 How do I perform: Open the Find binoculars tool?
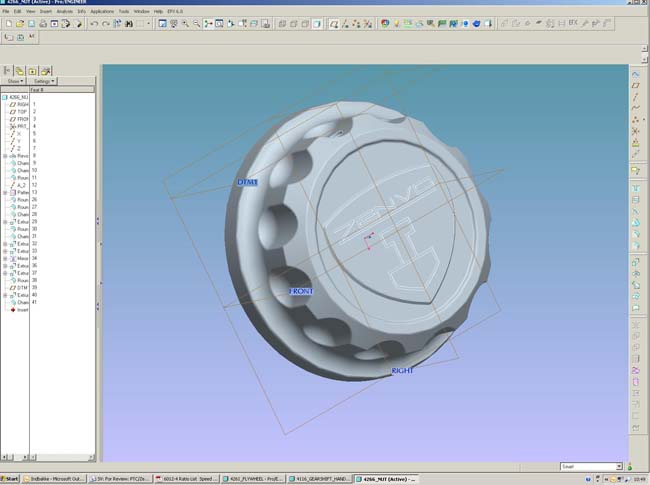coord(129,24)
